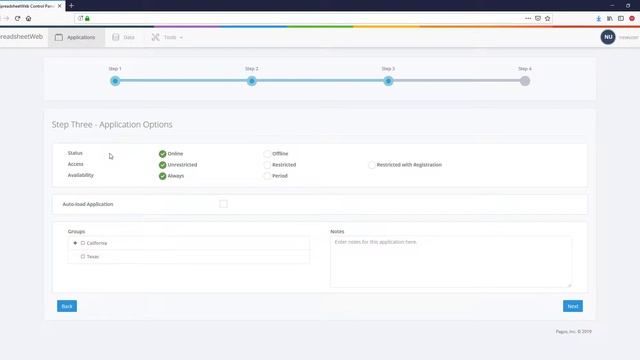The height and width of the screenshot is (360, 640).
Task: Open browser downloads panel
Action: (598, 18)
